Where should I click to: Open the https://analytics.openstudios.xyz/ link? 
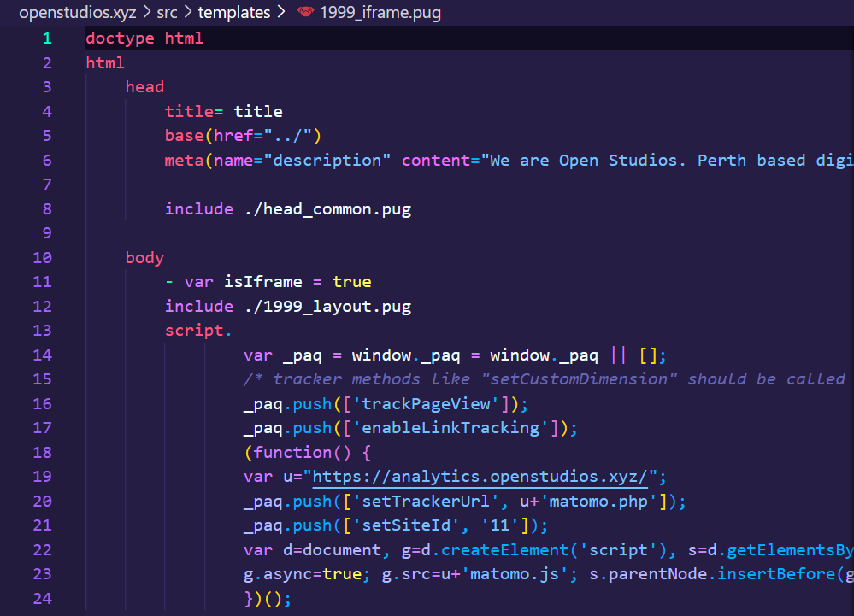coord(480,477)
